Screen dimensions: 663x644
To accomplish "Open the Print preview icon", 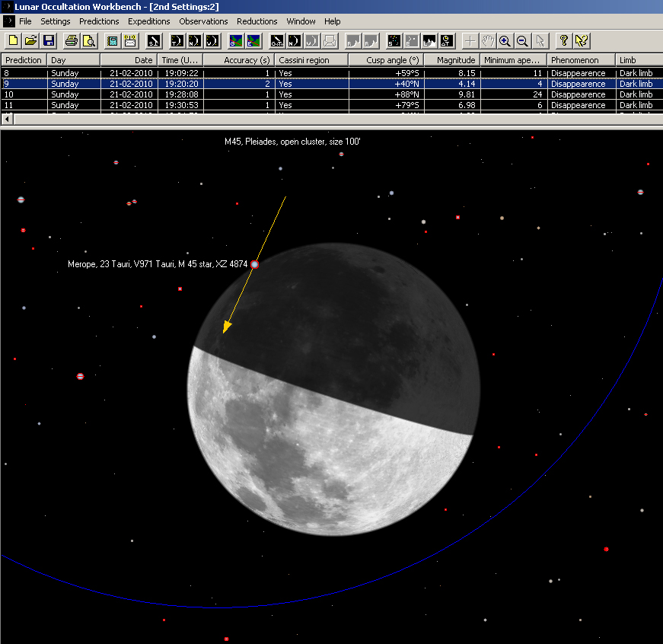I will (89, 41).
